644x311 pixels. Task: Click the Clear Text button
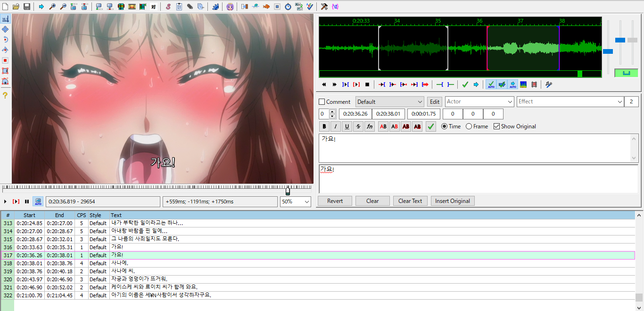click(x=410, y=201)
